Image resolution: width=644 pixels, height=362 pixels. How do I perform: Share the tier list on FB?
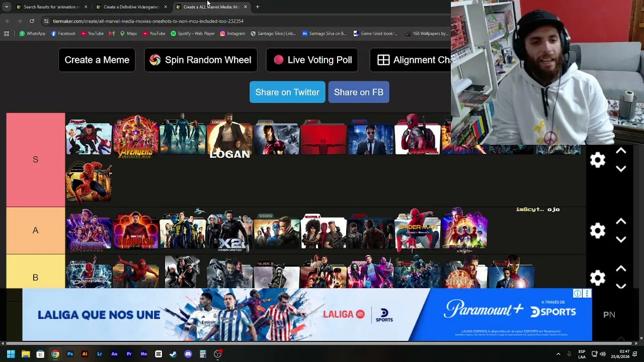click(x=359, y=92)
